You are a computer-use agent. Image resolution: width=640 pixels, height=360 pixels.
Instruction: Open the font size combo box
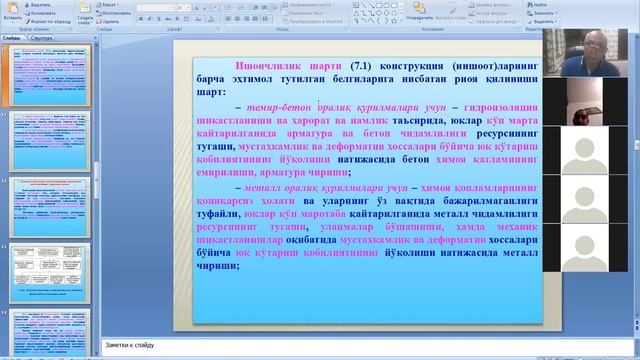click(x=183, y=8)
